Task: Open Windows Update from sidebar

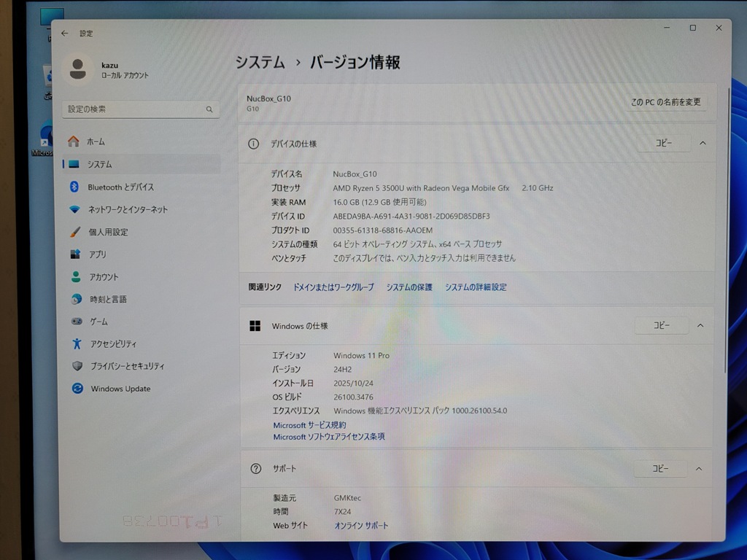Action: pos(120,389)
